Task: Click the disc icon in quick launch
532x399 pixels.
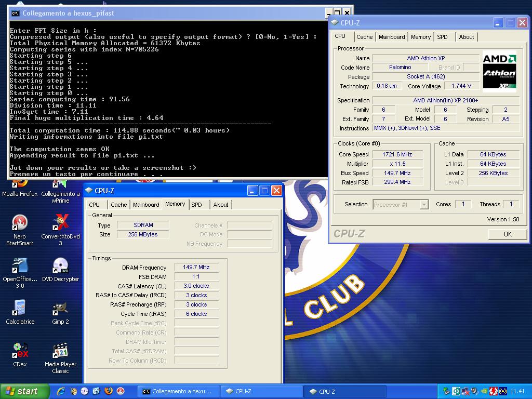Action: click(85, 391)
